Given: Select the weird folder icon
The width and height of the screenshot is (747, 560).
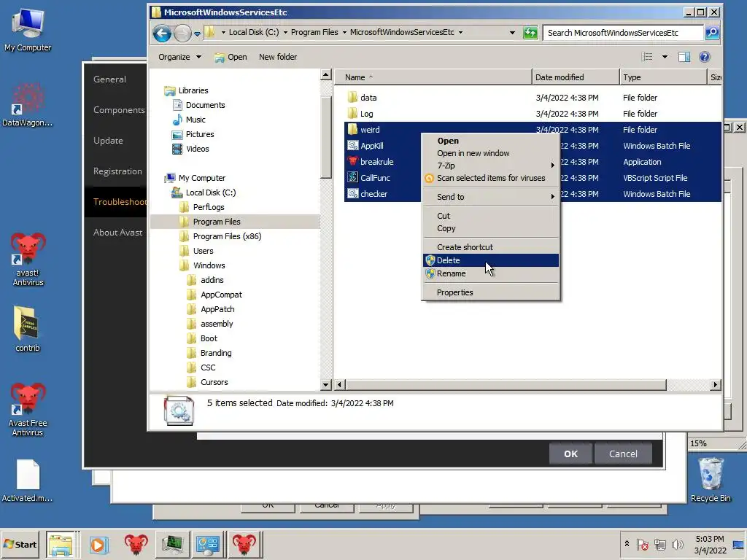Looking at the screenshot, I should coord(352,130).
